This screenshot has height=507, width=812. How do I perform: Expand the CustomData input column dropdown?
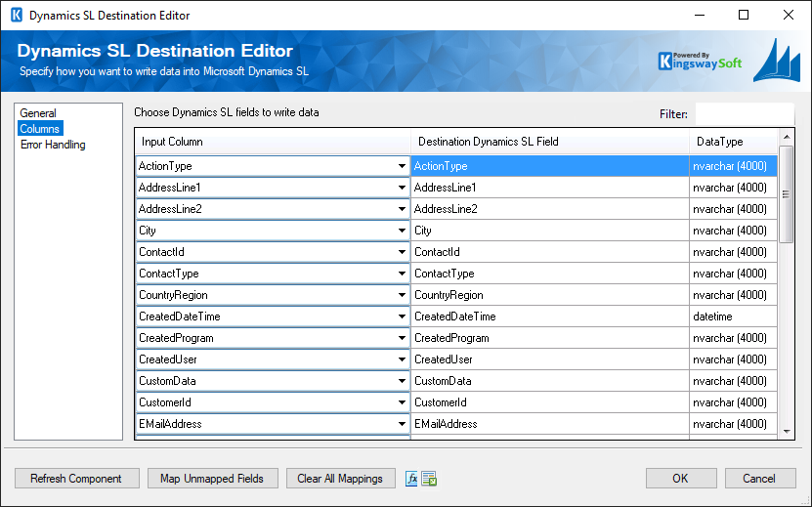pos(402,381)
